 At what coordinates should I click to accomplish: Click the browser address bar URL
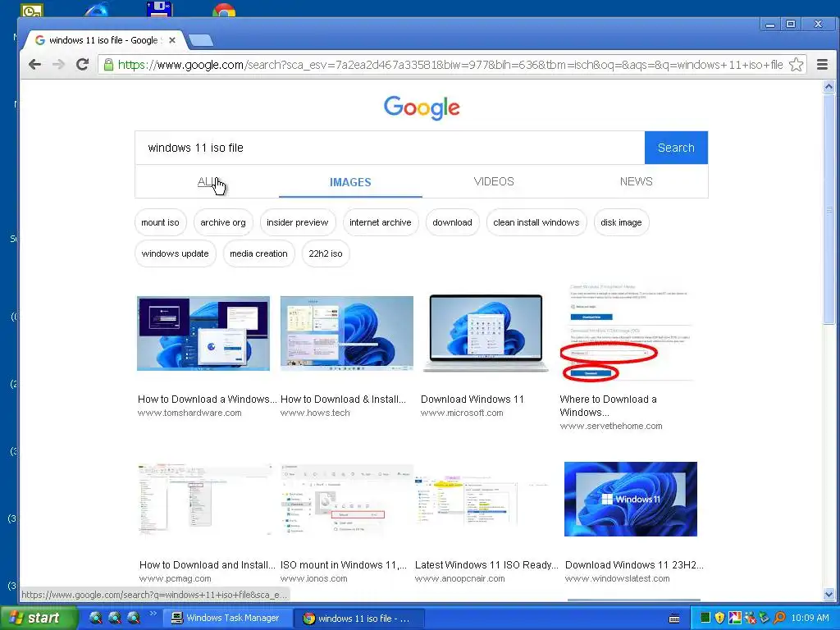click(x=450, y=65)
